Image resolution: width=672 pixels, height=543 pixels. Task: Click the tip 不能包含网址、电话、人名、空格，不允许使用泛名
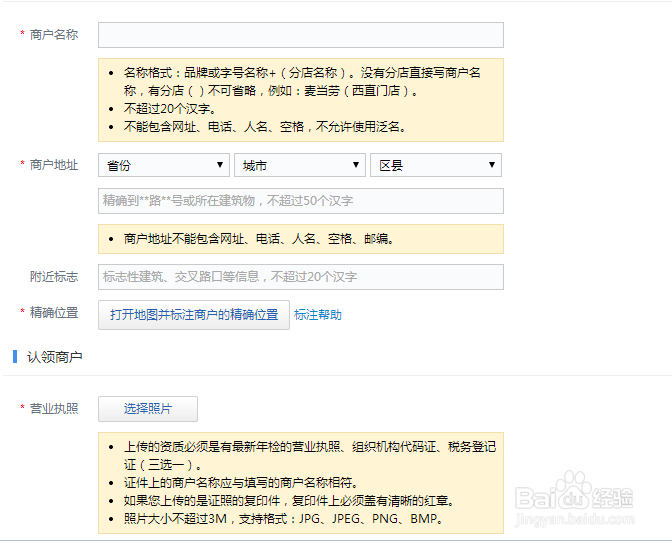pos(264,126)
